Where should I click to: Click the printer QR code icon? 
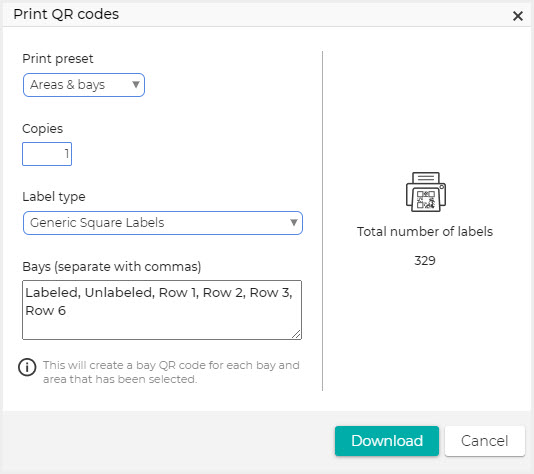426,192
